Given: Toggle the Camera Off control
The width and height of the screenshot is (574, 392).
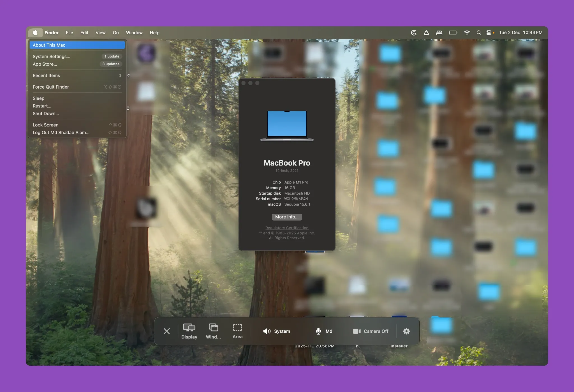Looking at the screenshot, I should point(371,331).
